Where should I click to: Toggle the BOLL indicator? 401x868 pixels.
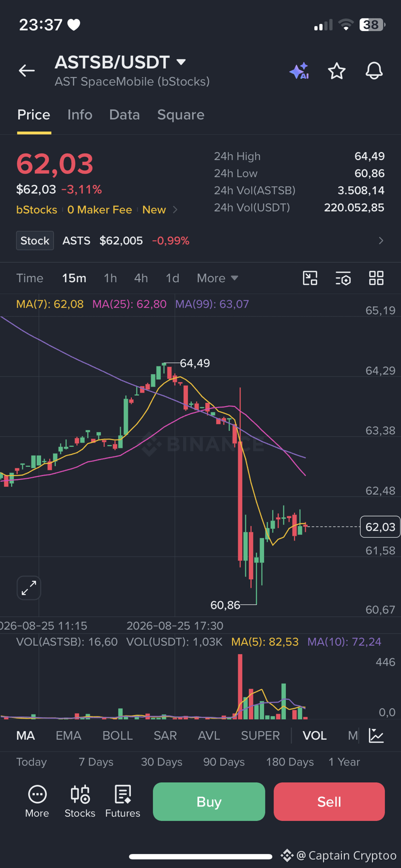click(x=118, y=735)
